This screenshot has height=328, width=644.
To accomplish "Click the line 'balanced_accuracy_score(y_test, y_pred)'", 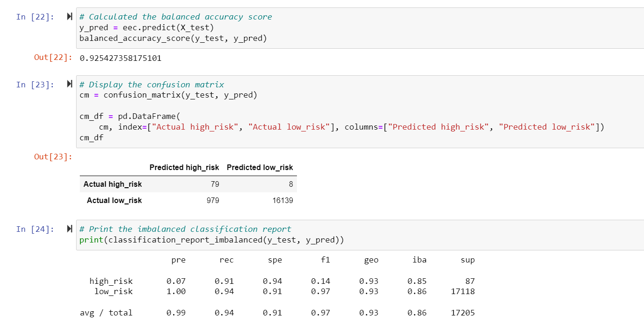I will pyautogui.click(x=174, y=39).
